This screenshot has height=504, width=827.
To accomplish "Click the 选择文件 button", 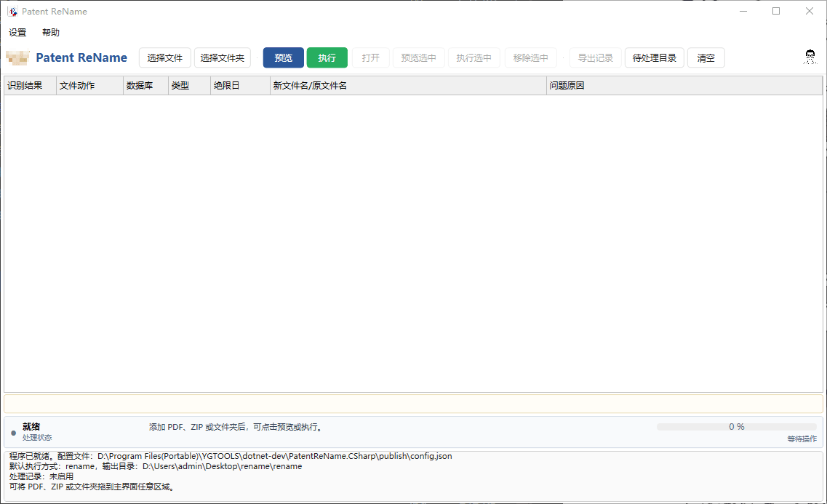I will pos(165,58).
